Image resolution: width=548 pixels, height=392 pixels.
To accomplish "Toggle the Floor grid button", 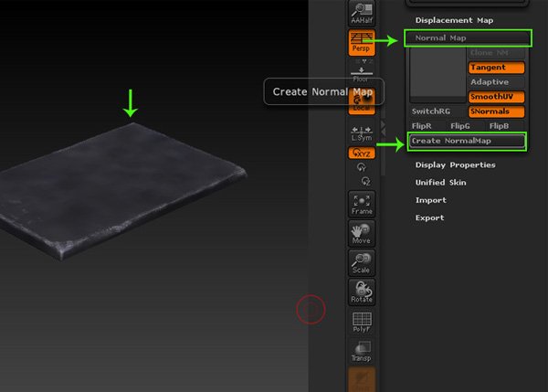I will coord(362,73).
